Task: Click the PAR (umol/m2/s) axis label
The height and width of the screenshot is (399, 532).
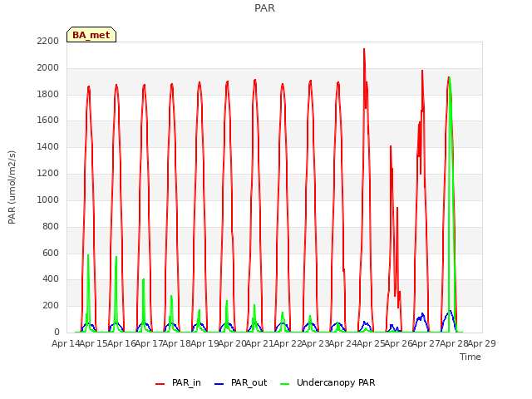Action: click(12, 187)
